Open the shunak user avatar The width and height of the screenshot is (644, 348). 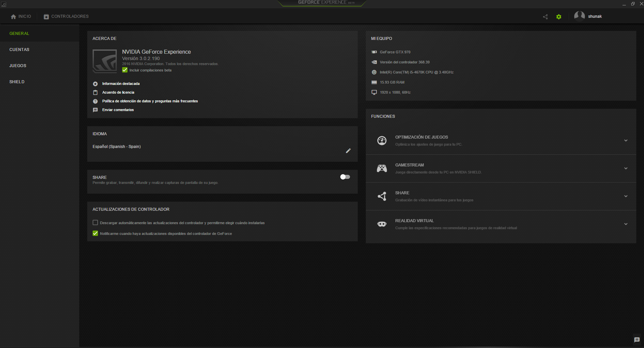tap(580, 16)
